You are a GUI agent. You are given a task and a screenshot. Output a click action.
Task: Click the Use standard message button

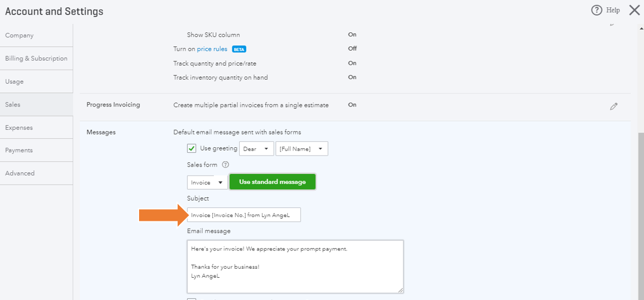pos(273,182)
